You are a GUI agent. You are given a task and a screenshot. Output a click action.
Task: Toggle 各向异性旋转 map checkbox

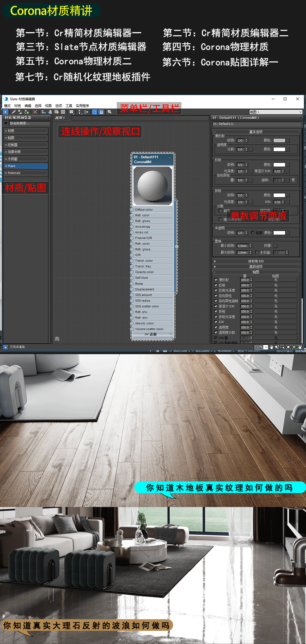pos(216,301)
